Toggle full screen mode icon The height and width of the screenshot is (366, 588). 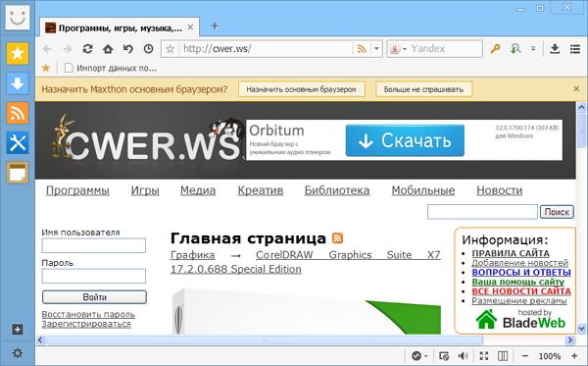tap(484, 355)
